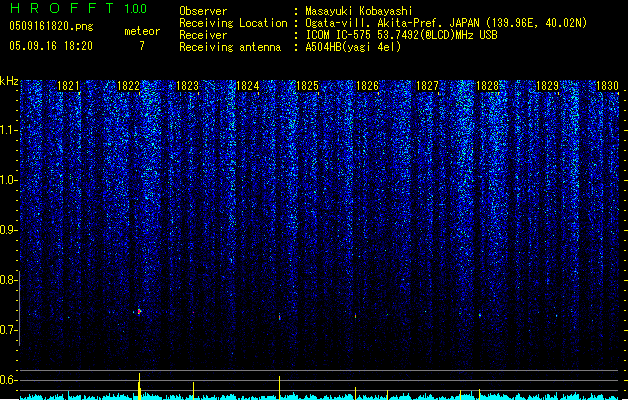Click the ICOM IC-575 receiver text
Screen dimensions: 629x400
point(401,35)
